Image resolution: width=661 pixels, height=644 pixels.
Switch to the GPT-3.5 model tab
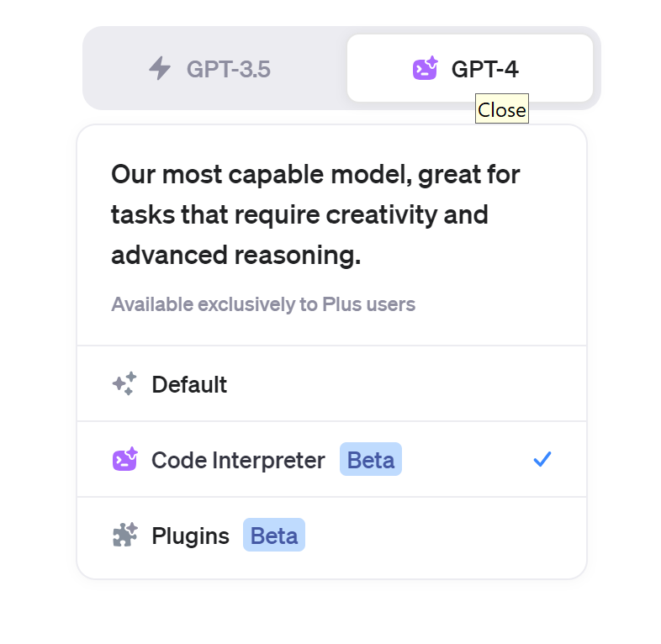tap(228, 69)
